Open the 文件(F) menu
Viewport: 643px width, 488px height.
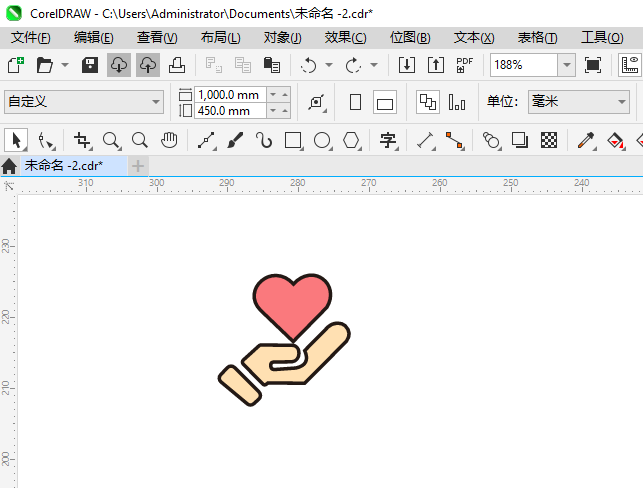pyautogui.click(x=31, y=38)
